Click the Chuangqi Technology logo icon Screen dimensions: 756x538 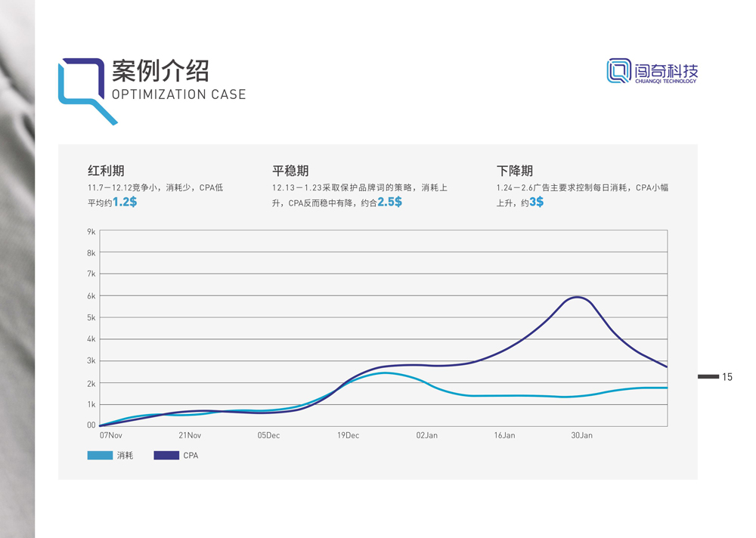(x=618, y=72)
